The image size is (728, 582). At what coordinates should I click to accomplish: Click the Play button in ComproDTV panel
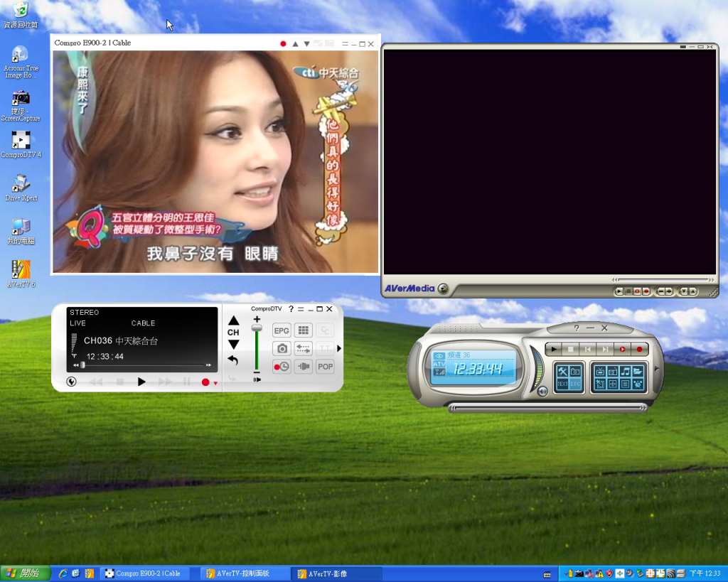(141, 382)
